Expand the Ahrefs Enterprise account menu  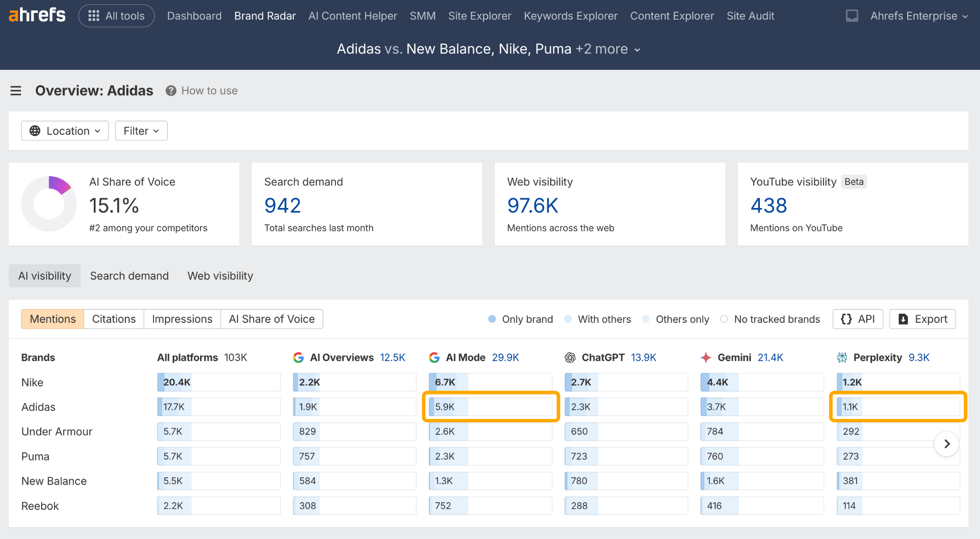coord(919,16)
